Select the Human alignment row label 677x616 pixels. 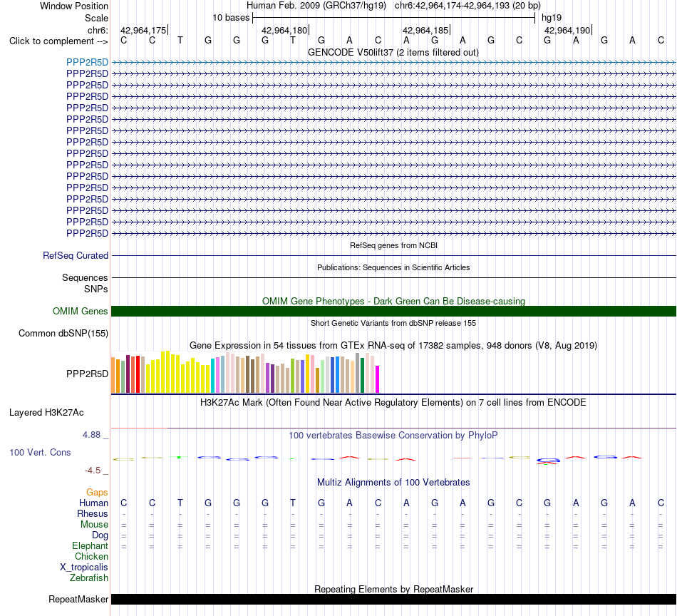point(93,503)
